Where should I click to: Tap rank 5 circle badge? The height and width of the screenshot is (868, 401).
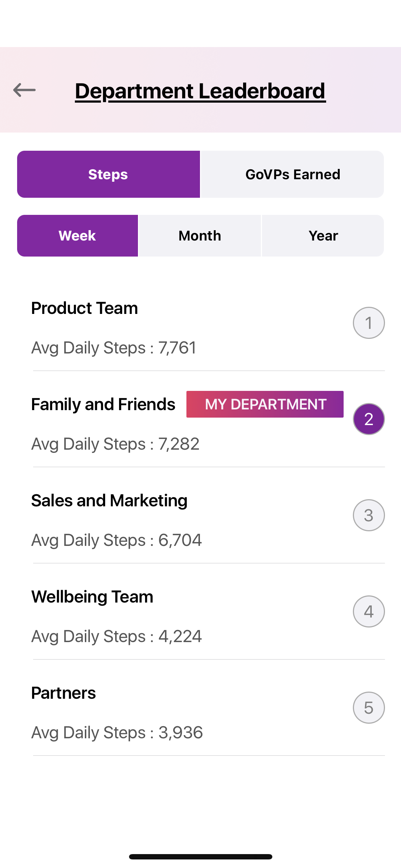click(x=369, y=708)
